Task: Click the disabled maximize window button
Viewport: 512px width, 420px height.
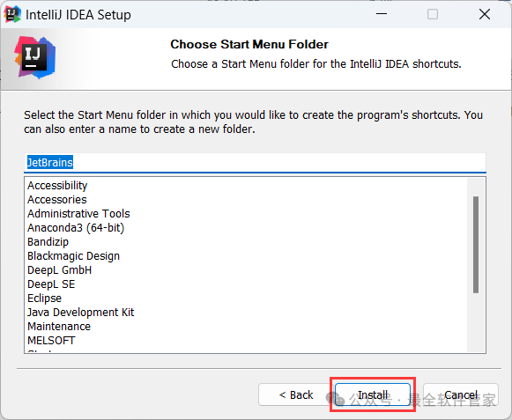Action: 433,14
